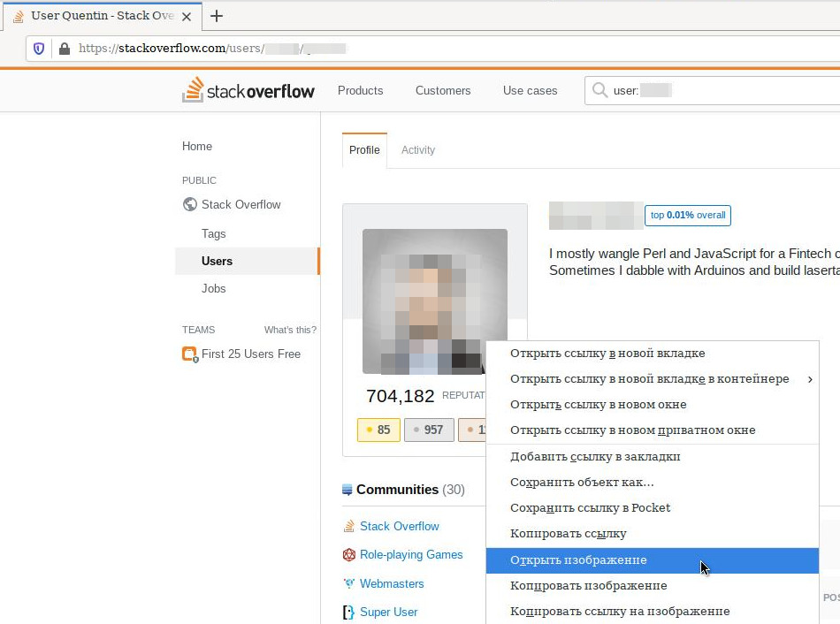
Task: Open Stack Overflow in the sidebar
Action: (241, 204)
